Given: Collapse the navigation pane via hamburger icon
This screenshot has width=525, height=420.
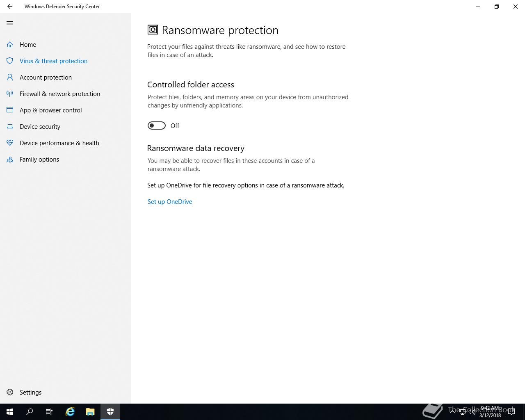Looking at the screenshot, I should [x=10, y=23].
